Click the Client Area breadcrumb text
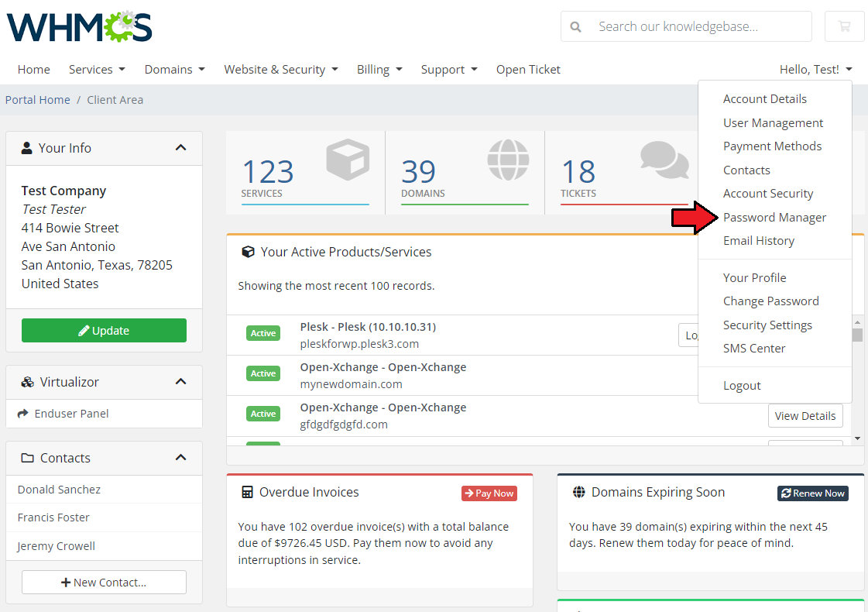 (x=115, y=100)
